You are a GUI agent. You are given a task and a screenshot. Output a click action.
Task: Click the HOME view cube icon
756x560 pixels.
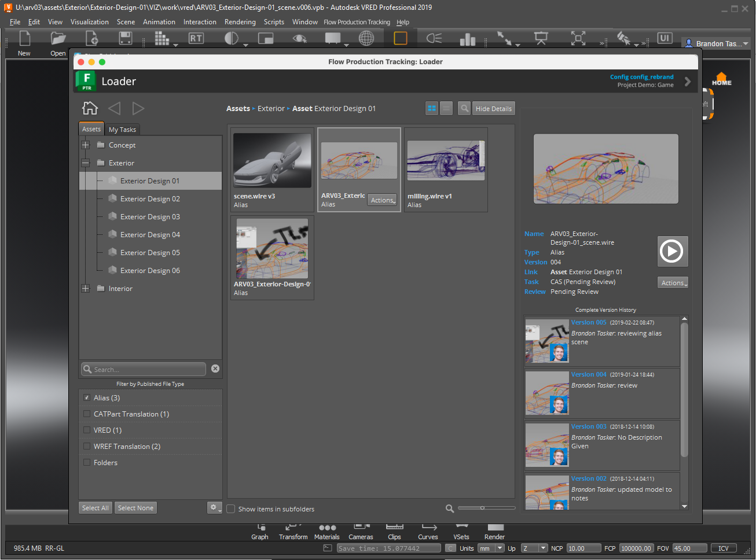pos(721,79)
